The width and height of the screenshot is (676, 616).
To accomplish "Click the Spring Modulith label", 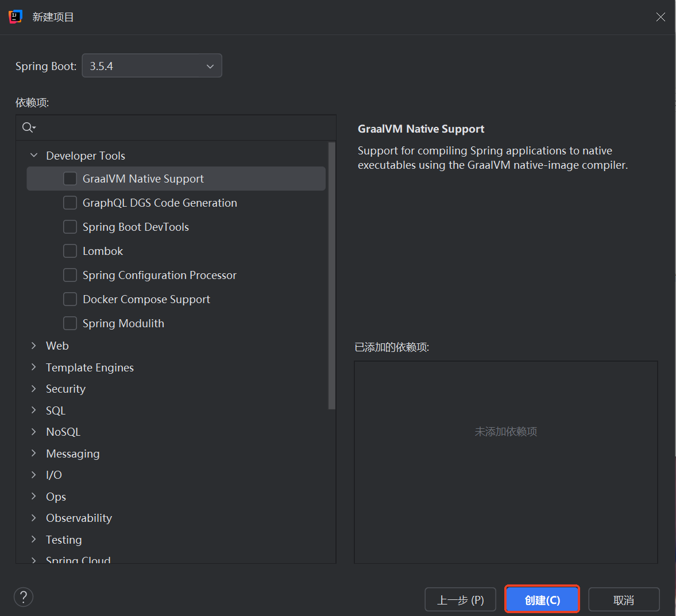I will (123, 323).
